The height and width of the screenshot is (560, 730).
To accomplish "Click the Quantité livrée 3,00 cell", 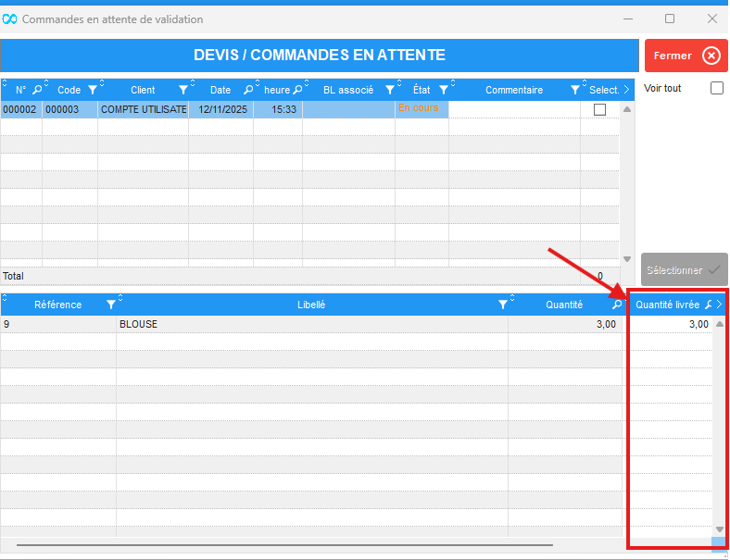I will [x=672, y=325].
